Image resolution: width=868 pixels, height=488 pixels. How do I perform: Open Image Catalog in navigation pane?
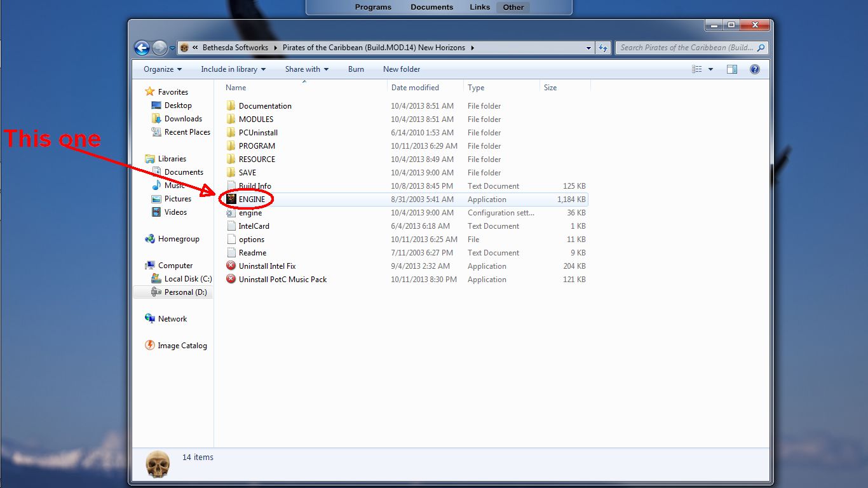pyautogui.click(x=176, y=346)
